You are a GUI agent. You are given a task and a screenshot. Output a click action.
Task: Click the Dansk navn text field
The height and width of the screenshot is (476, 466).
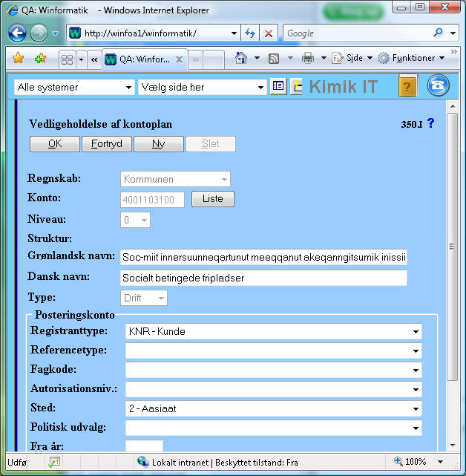263,278
